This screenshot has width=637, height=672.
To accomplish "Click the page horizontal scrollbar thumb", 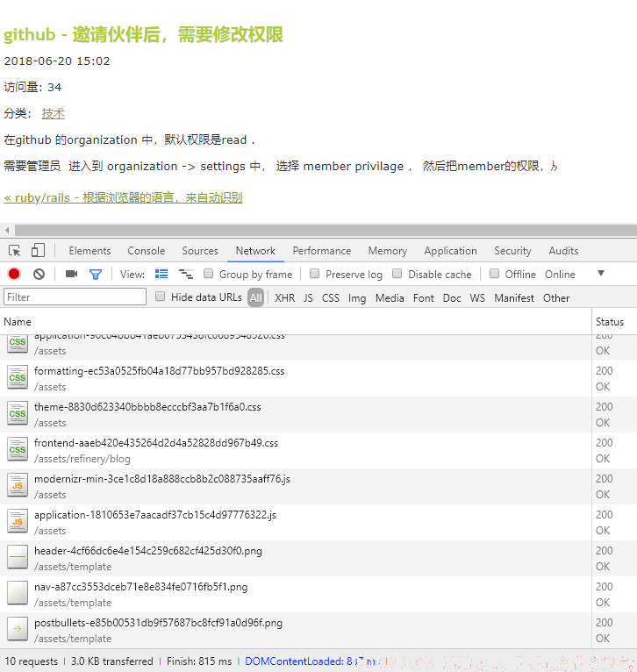I will pyautogui.click(x=326, y=230).
